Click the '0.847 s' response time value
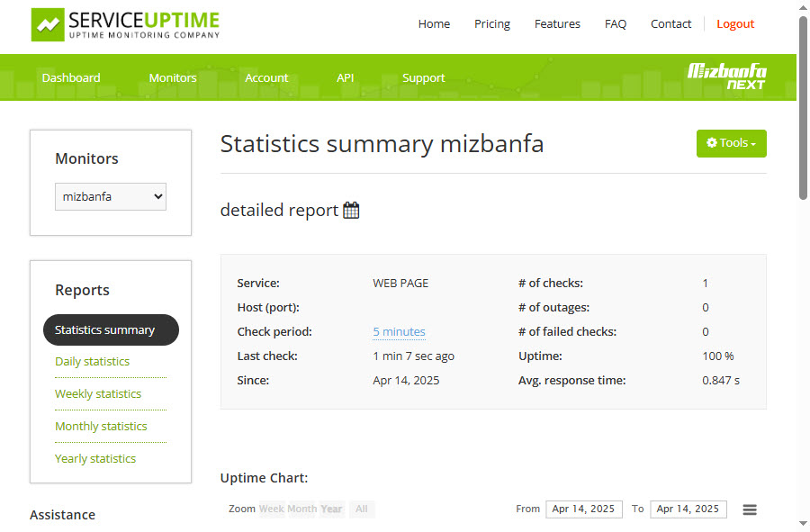The height and width of the screenshot is (532, 810). [721, 381]
